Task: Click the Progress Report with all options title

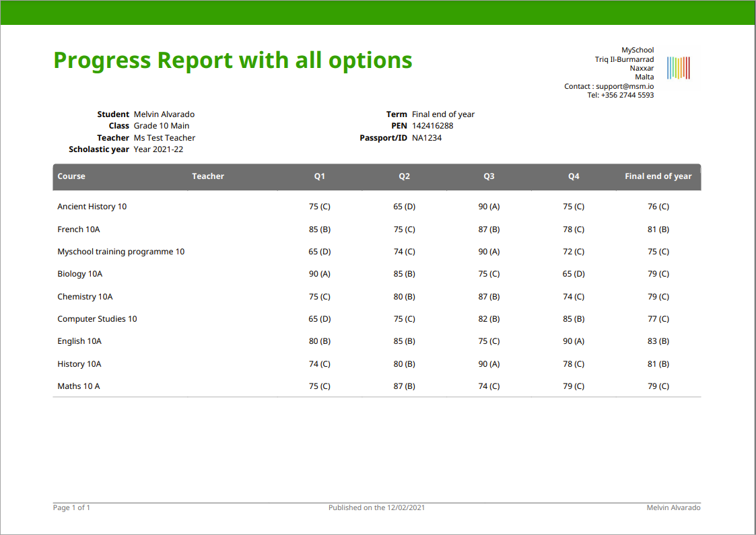Action: [233, 61]
